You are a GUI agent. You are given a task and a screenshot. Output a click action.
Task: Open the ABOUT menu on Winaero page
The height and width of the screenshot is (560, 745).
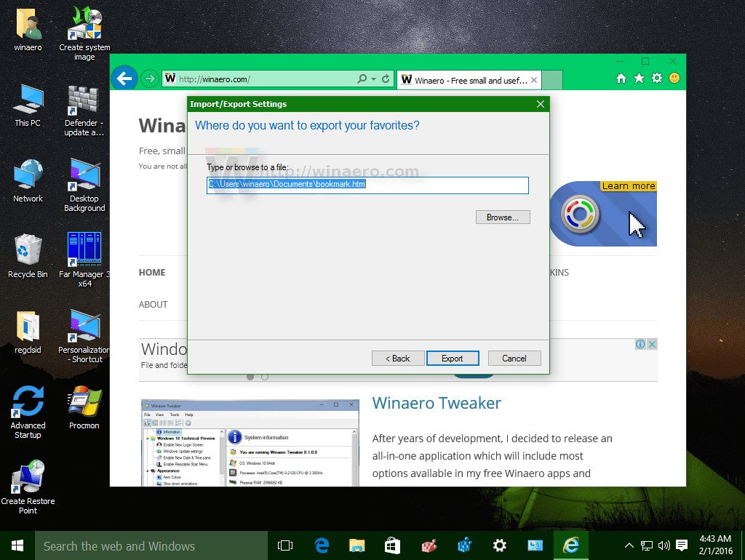coord(153,305)
